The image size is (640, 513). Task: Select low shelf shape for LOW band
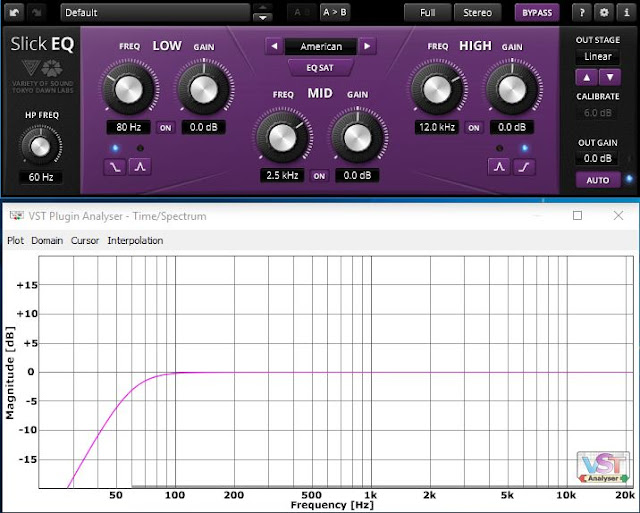(115, 167)
